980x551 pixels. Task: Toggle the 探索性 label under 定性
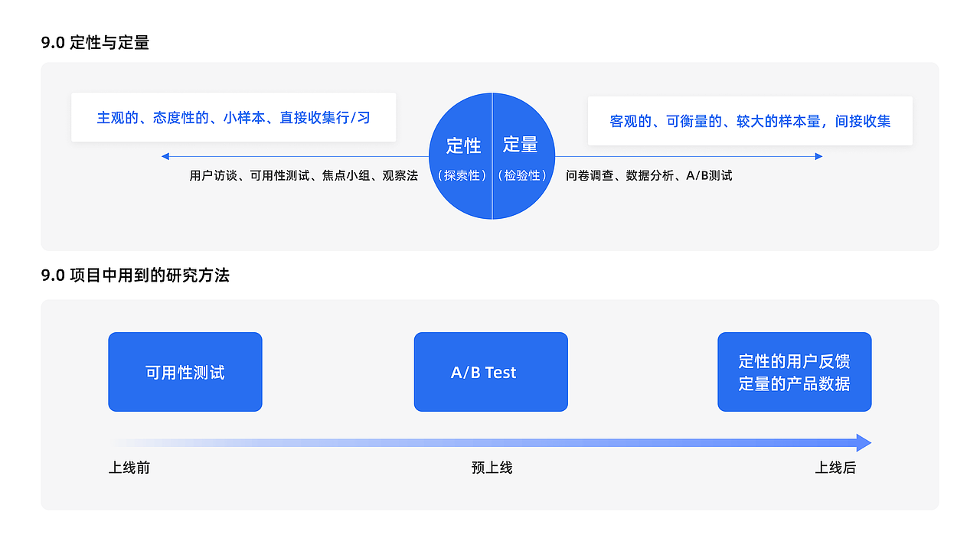462,175
